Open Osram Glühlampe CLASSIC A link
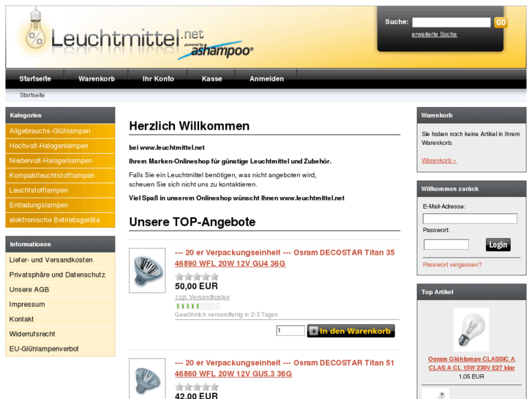The width and height of the screenshot is (532, 399). 471,363
